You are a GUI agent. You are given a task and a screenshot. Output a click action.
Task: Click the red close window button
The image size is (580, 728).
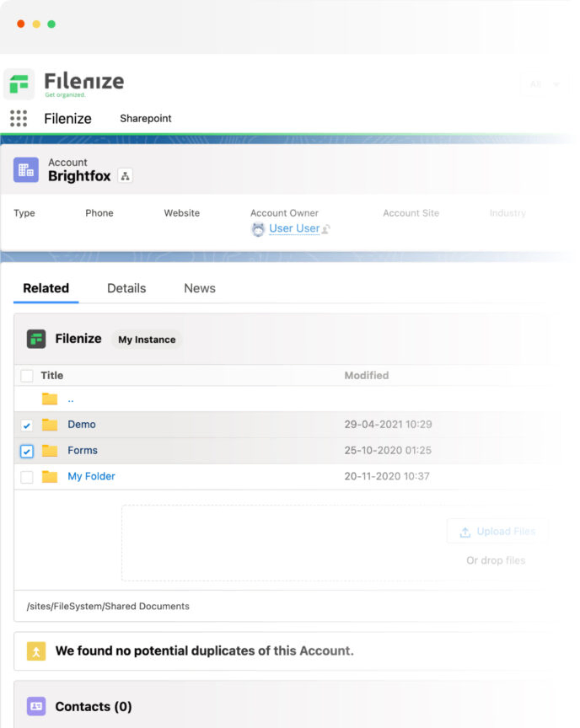pos(21,24)
